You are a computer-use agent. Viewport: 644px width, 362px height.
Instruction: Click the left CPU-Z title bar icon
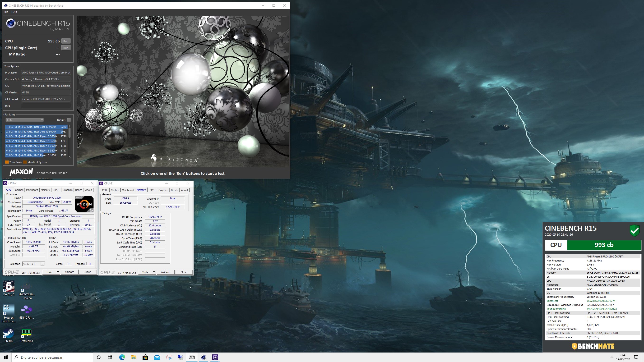point(5,183)
